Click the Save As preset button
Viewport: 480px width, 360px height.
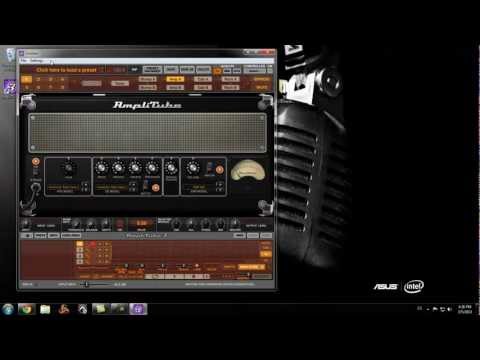coord(187,70)
